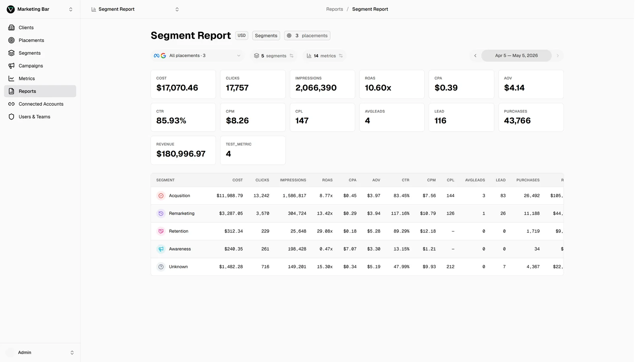Click Acqusition segment name

(x=180, y=196)
